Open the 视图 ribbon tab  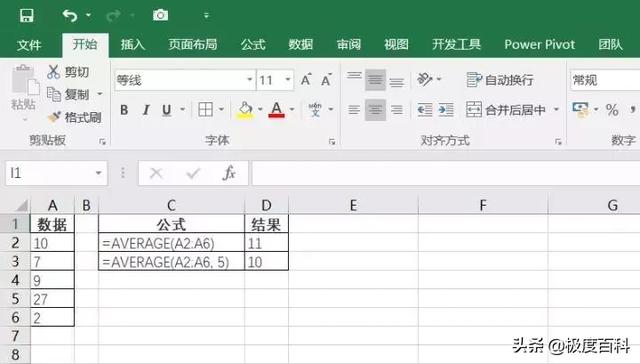[396, 44]
